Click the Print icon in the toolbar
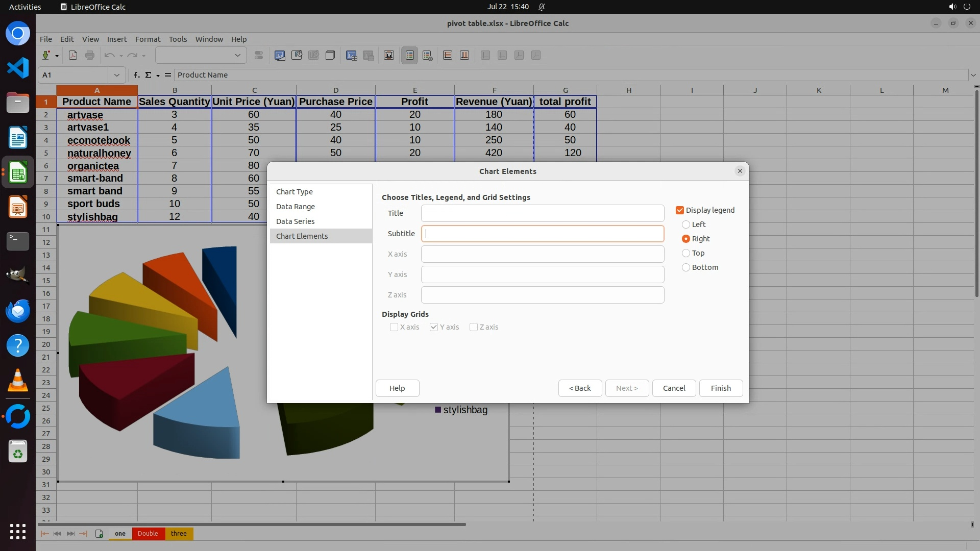Image resolution: width=980 pixels, height=551 pixels. [x=90, y=55]
